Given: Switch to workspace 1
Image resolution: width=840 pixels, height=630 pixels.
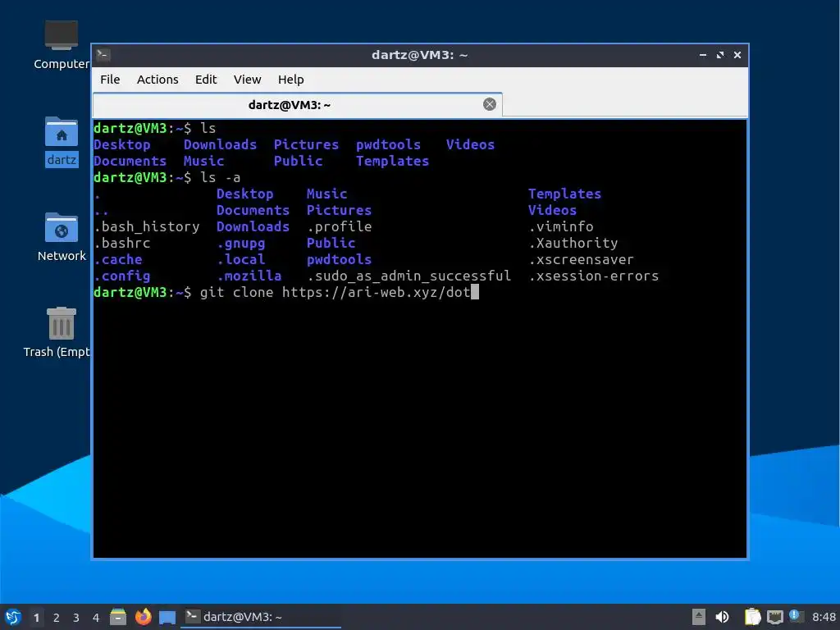Looking at the screenshot, I should 36,618.
